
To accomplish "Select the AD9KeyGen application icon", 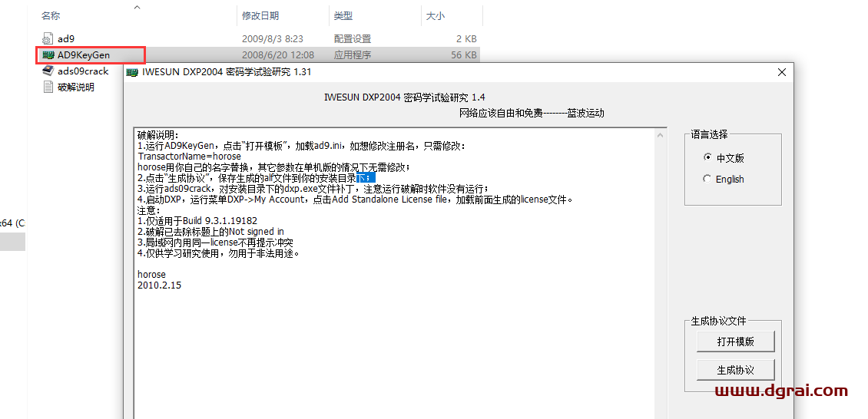I will coord(48,55).
